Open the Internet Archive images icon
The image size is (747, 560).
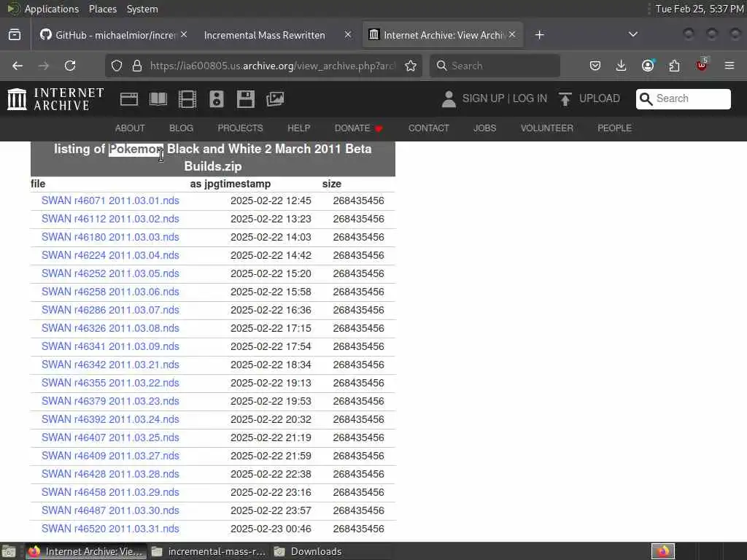click(x=275, y=99)
